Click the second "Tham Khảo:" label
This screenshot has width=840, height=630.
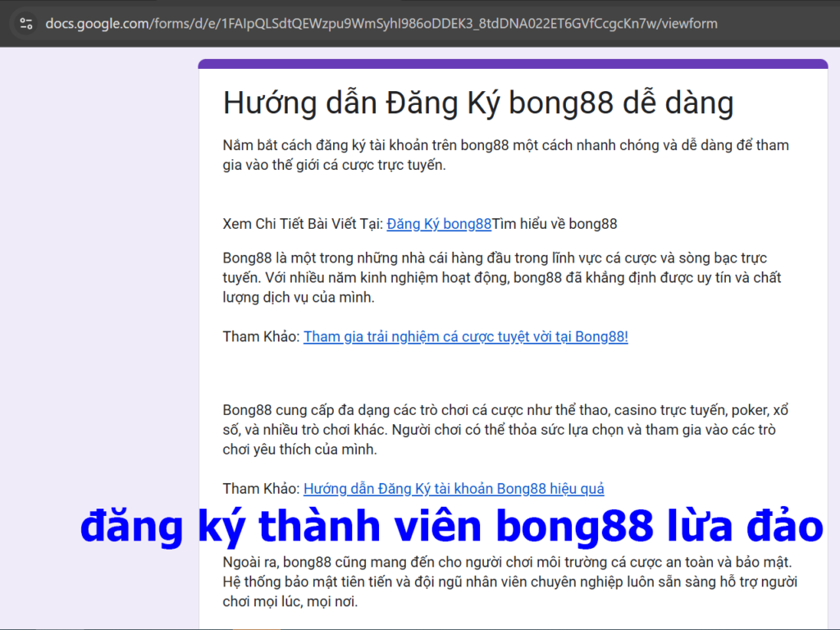click(x=259, y=488)
